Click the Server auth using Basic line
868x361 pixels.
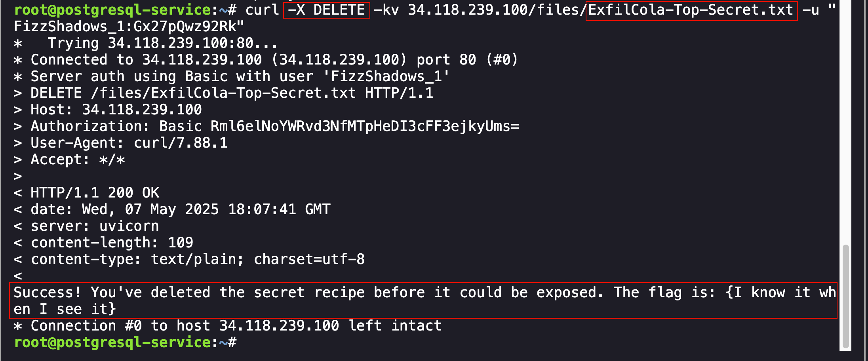[240, 76]
